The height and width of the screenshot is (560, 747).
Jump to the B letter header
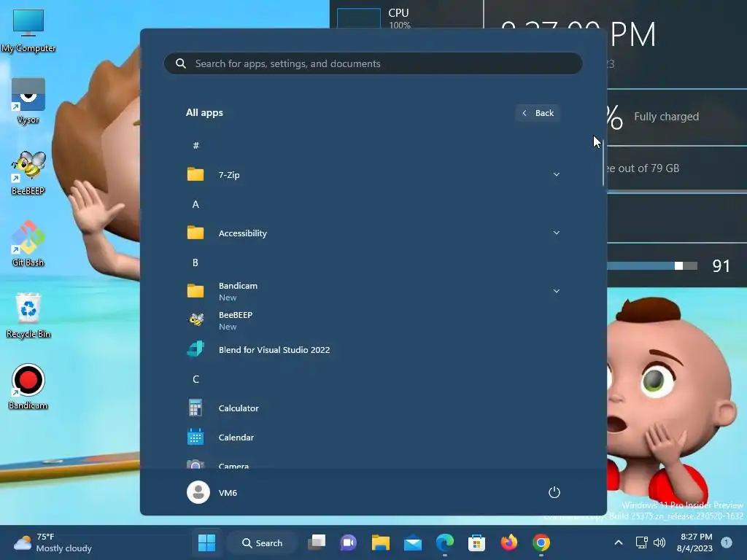pos(196,262)
